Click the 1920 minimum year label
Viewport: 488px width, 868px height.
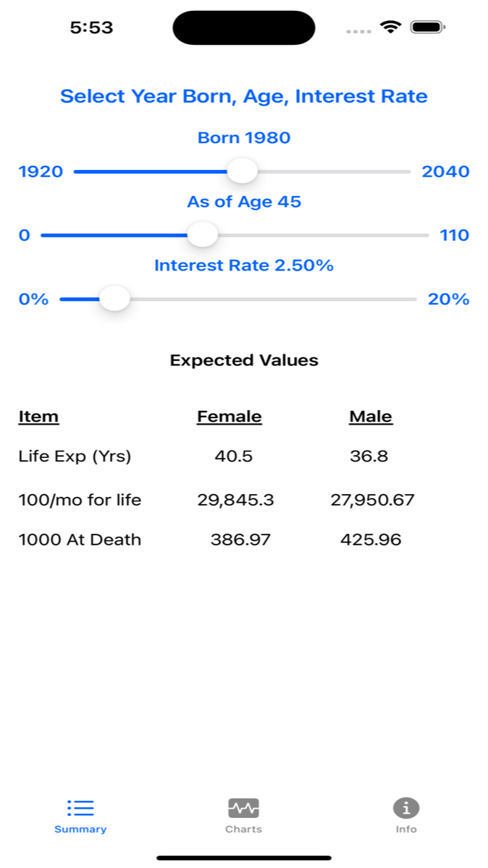tap(41, 171)
